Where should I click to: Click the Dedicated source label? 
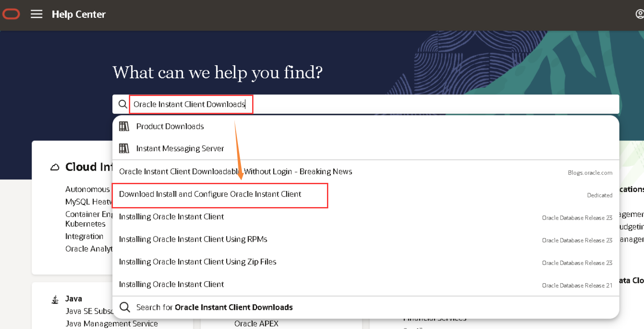click(x=599, y=195)
